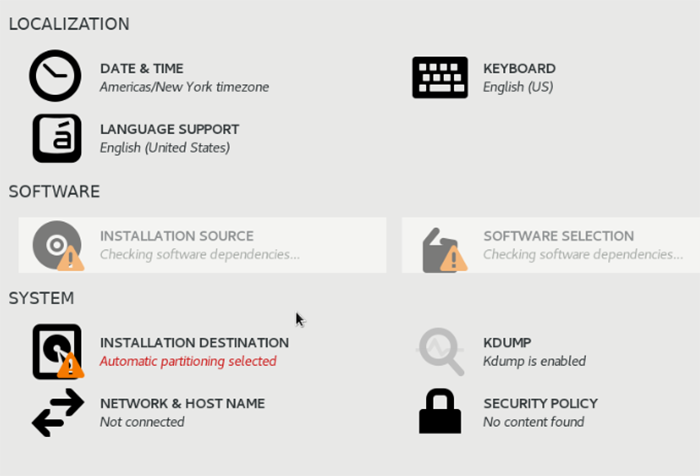The image size is (700, 476).
Task: Click the Kdump magnifier icon
Action: coord(441,351)
